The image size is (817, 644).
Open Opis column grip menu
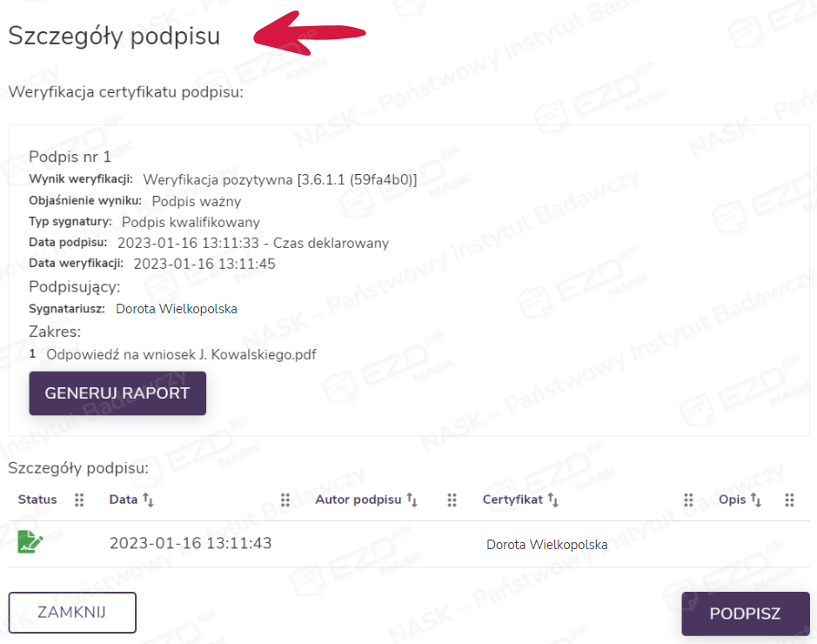789,500
